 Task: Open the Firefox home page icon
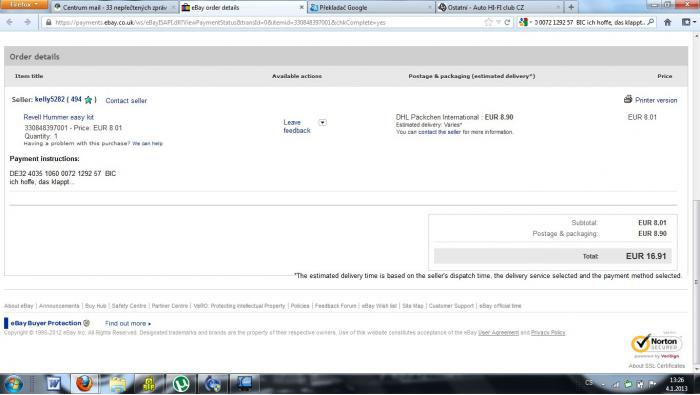tap(667, 22)
